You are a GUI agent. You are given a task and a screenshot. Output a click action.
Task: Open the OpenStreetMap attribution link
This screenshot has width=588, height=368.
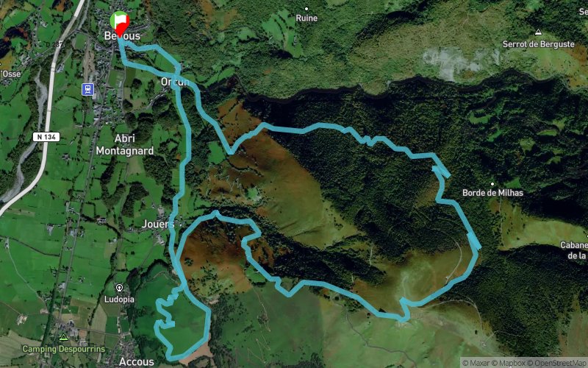coord(556,363)
